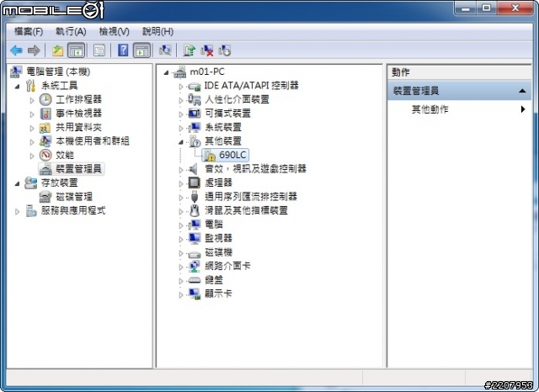Collapse 系統工具 node arrow

coord(17,86)
